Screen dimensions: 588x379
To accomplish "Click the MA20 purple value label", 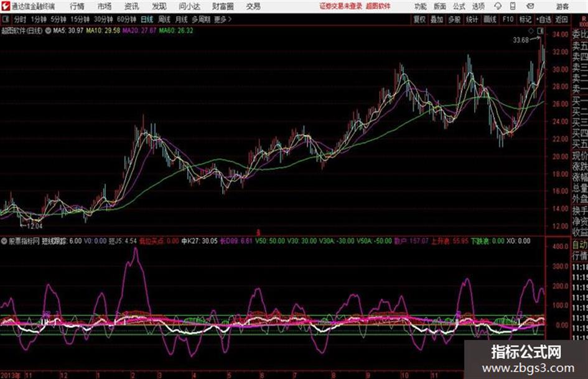I will [139, 30].
